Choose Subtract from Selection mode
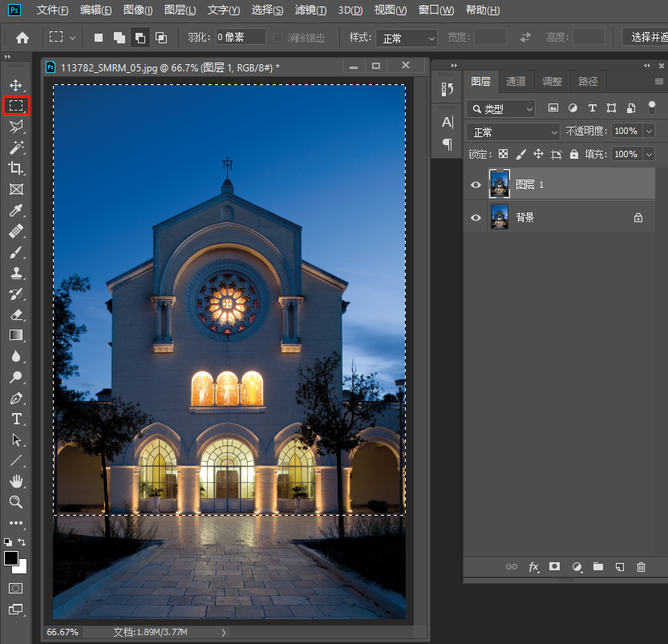This screenshot has width=668, height=644. [140, 38]
